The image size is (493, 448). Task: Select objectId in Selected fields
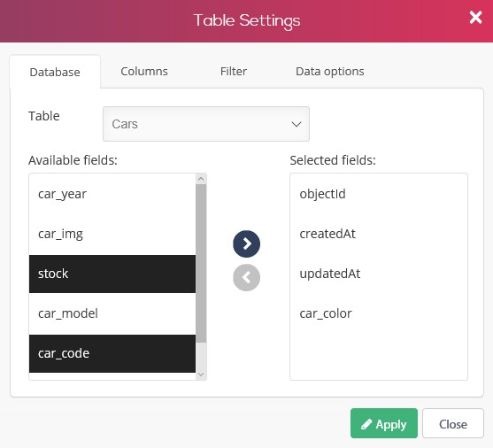[379, 194]
